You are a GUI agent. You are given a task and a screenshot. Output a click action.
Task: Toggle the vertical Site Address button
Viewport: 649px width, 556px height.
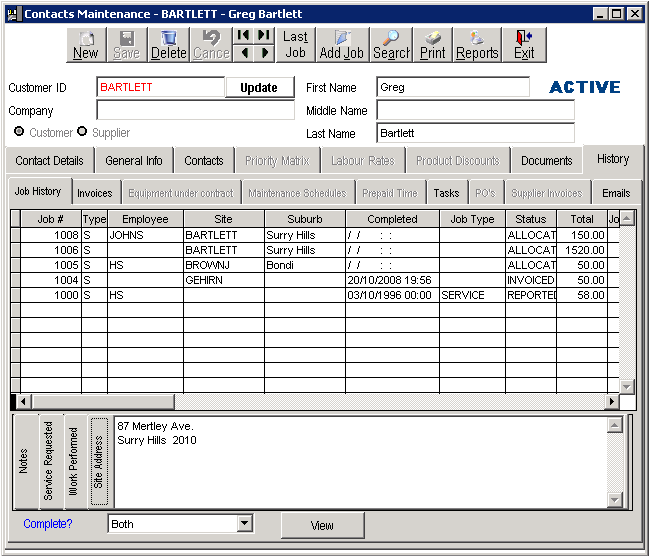tap(98, 461)
